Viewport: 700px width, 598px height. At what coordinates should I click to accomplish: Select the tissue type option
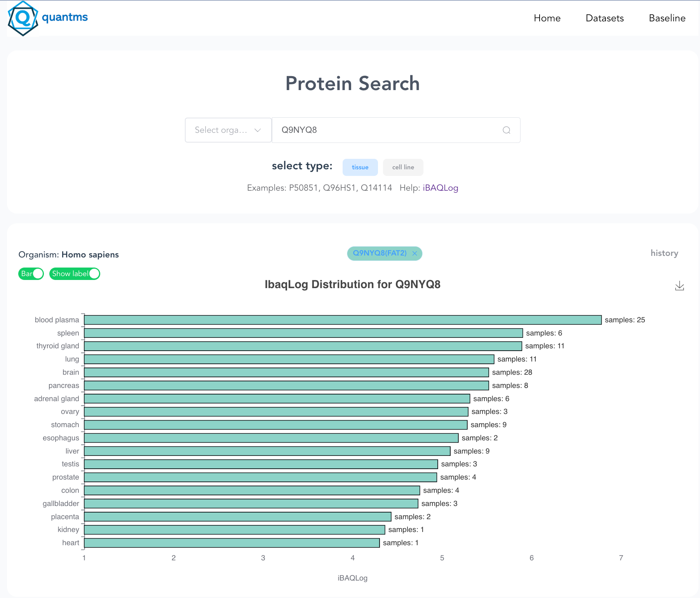tap(360, 167)
